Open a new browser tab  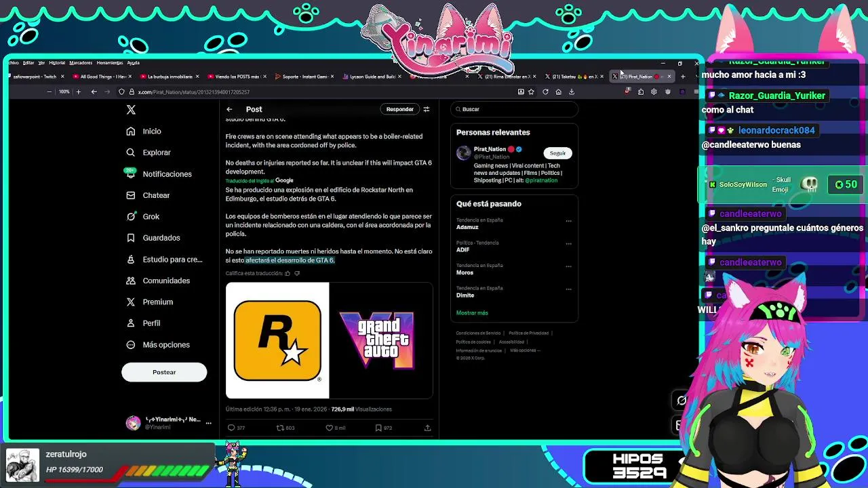(x=683, y=77)
